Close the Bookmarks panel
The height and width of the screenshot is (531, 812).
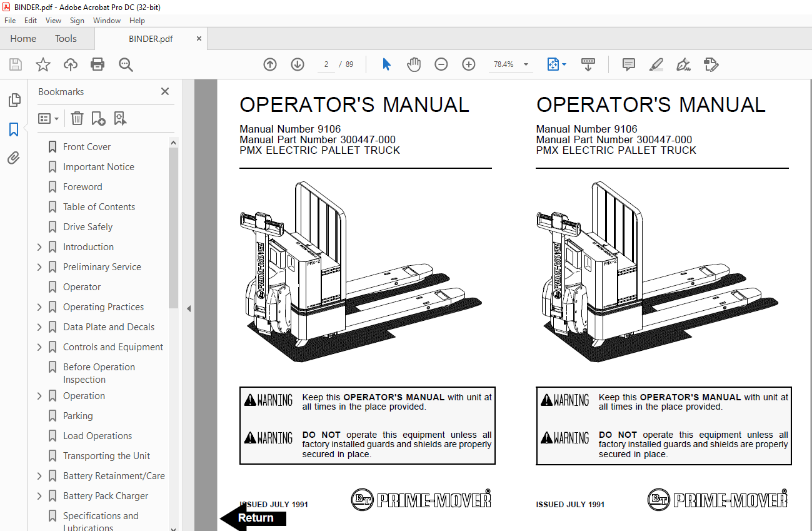tap(165, 91)
